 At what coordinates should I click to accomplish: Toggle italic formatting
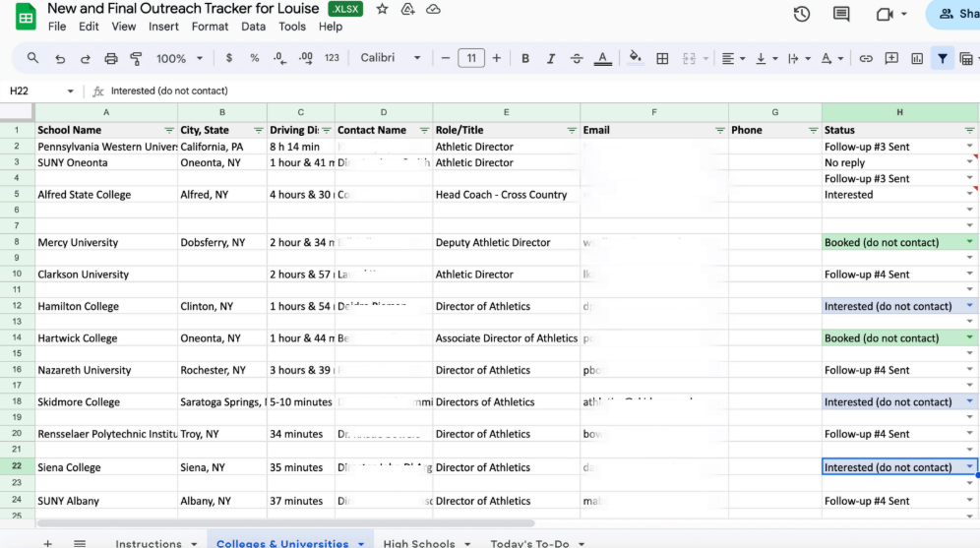pos(551,58)
